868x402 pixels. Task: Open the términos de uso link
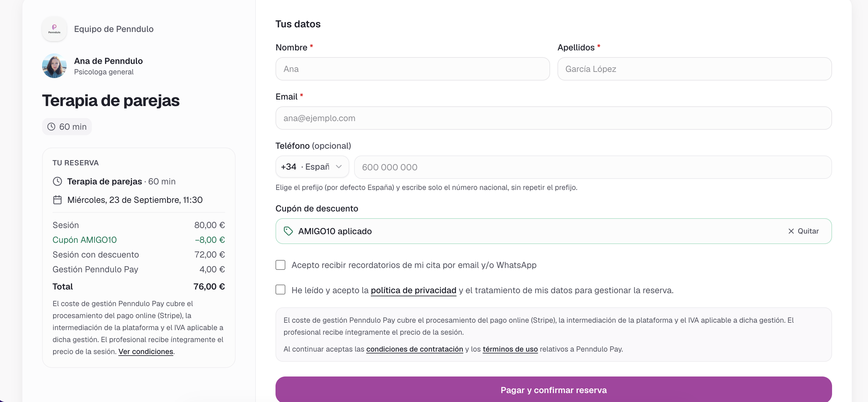pos(510,349)
